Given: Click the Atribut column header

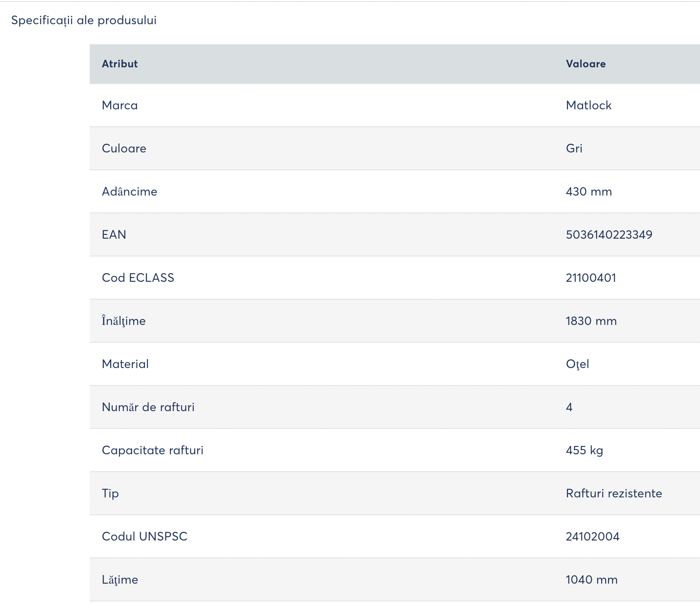Looking at the screenshot, I should [120, 64].
